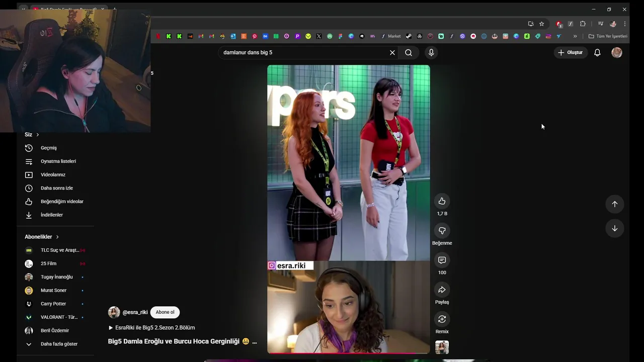This screenshot has width=644, height=362.
Task: Open the @esra_riki channel handle
Action: (135, 312)
